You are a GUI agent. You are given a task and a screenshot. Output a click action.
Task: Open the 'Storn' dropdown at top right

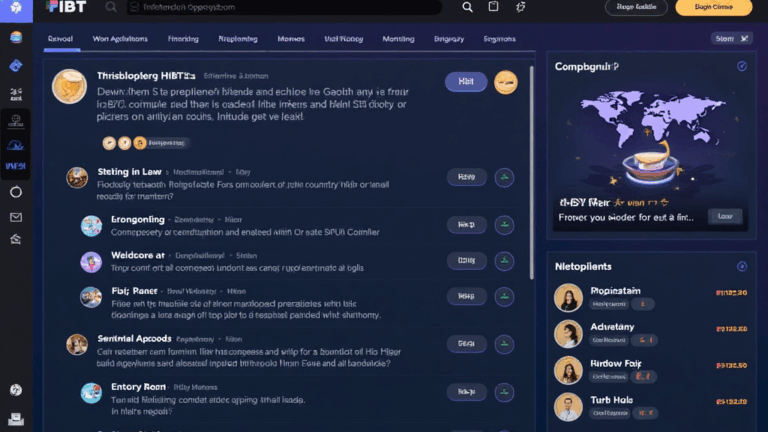tap(731, 38)
